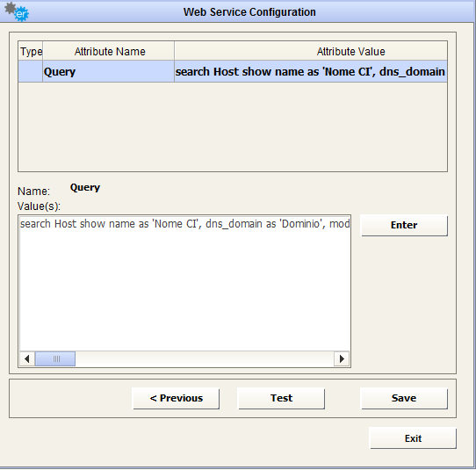Select the 'search Host show name' attribute value cell
Image resolution: width=476 pixels, height=470 pixels.
pyautogui.click(x=311, y=71)
